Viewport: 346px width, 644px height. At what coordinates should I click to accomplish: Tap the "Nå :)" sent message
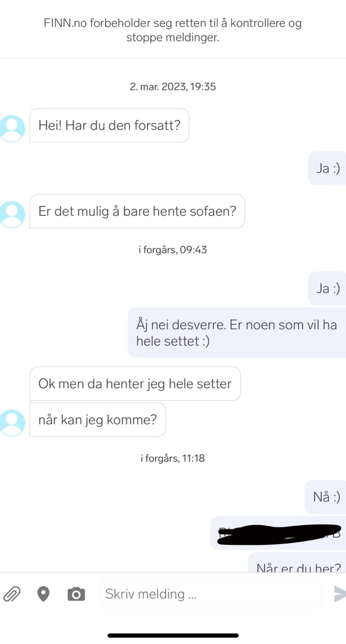tap(326, 497)
